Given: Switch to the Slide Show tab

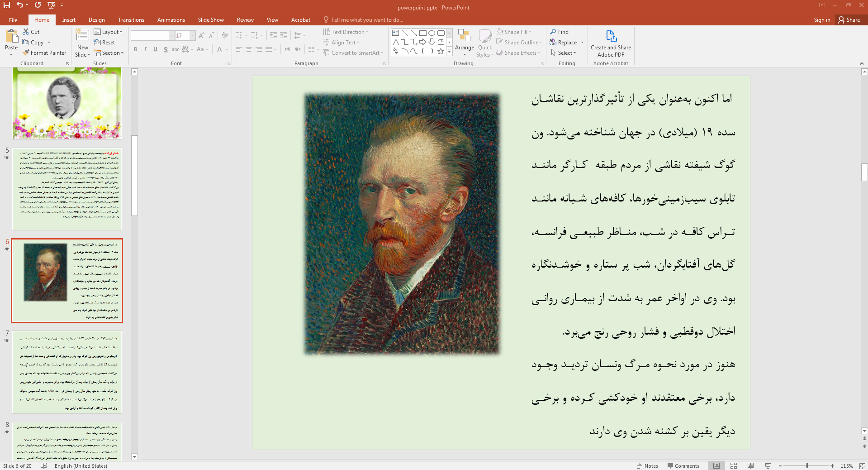Looking at the screenshot, I should click(211, 20).
